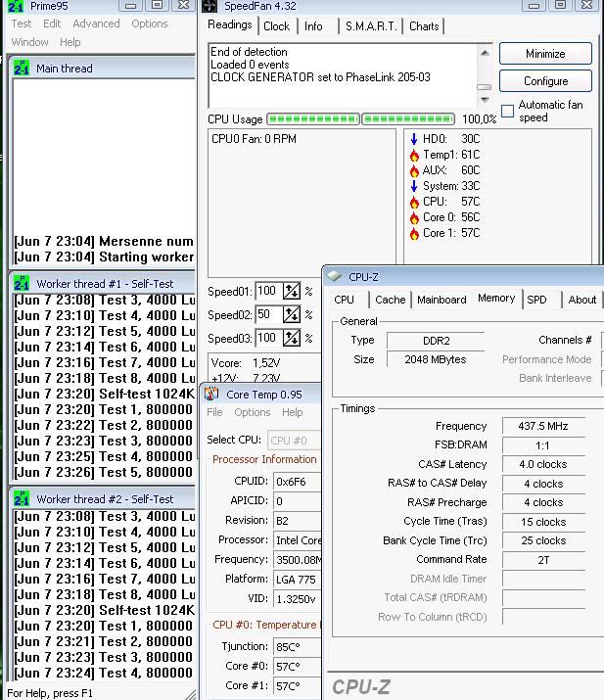Click the Worker thread #1 window icon

(21, 284)
